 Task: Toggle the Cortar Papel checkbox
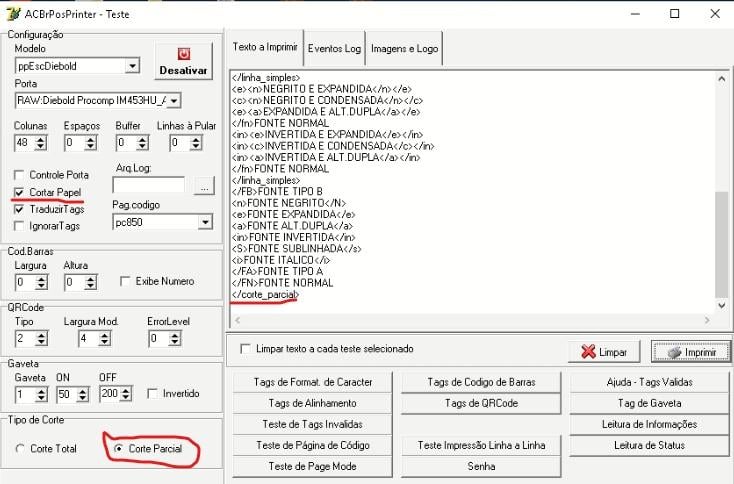pos(19,192)
